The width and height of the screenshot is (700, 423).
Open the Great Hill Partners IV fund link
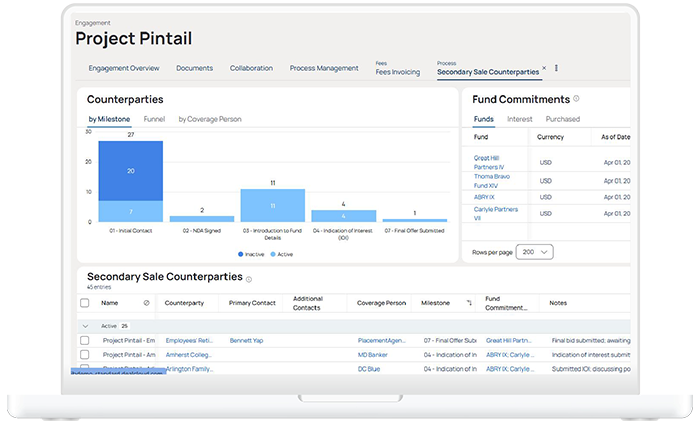(490, 162)
